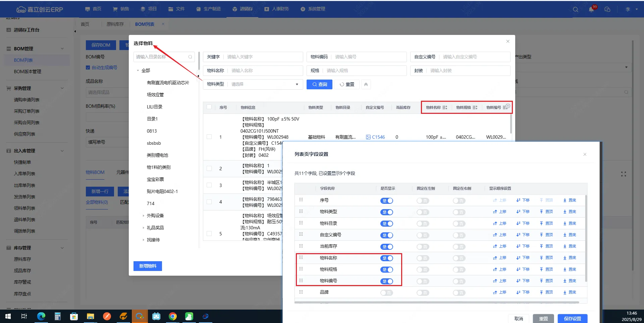Expand the 外购设备 tree node
Viewport: 644px width, 323px height.
point(144,216)
